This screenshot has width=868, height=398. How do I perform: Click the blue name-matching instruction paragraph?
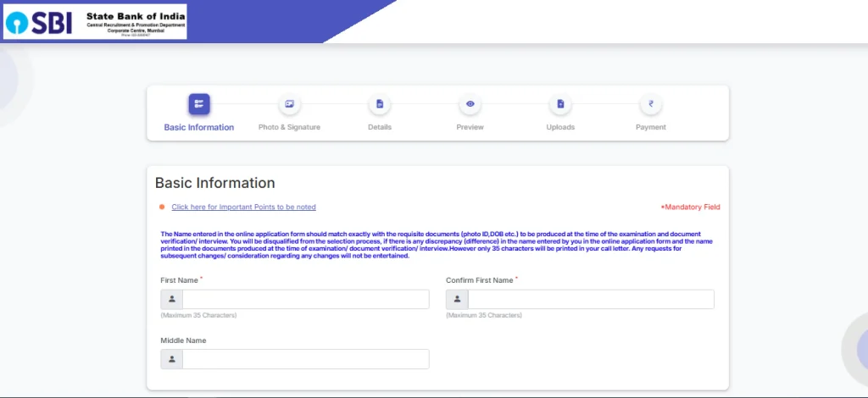pyautogui.click(x=437, y=245)
